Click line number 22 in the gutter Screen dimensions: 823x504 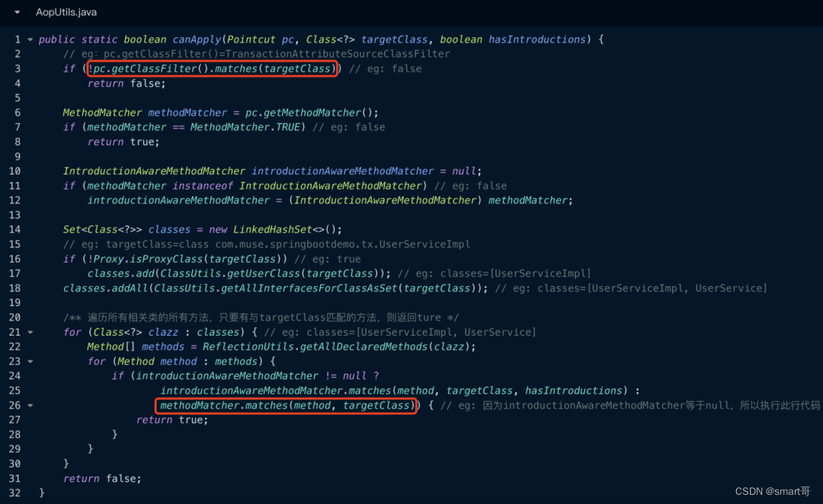pyautogui.click(x=14, y=346)
